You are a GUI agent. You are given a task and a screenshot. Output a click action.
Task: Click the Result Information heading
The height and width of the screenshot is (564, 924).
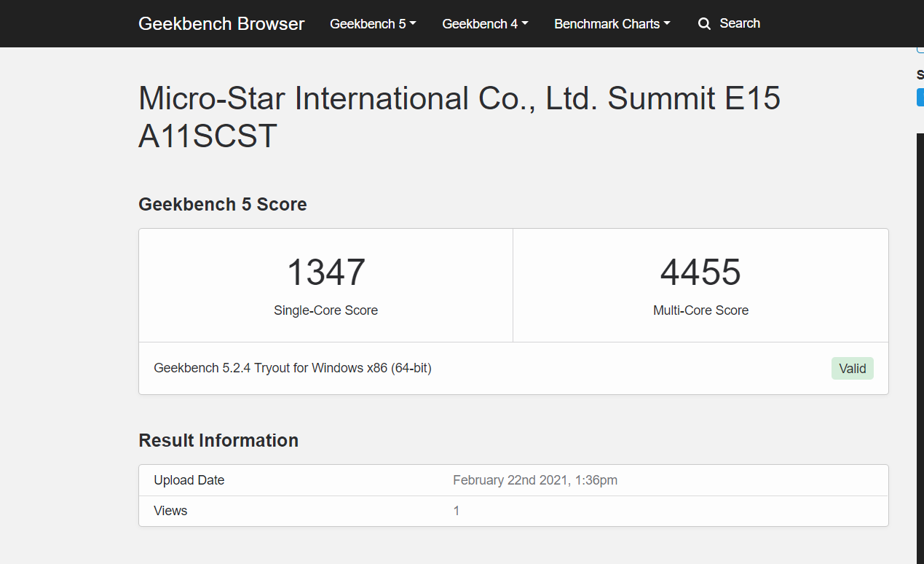click(218, 441)
